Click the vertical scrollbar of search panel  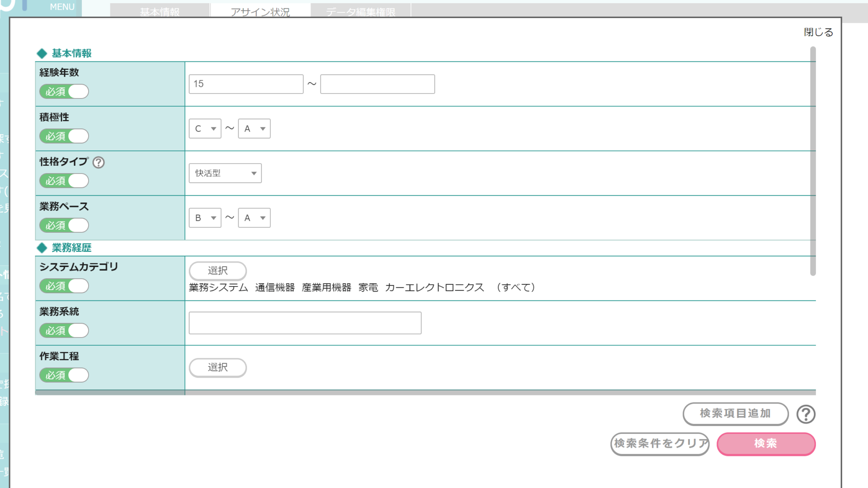point(813,160)
